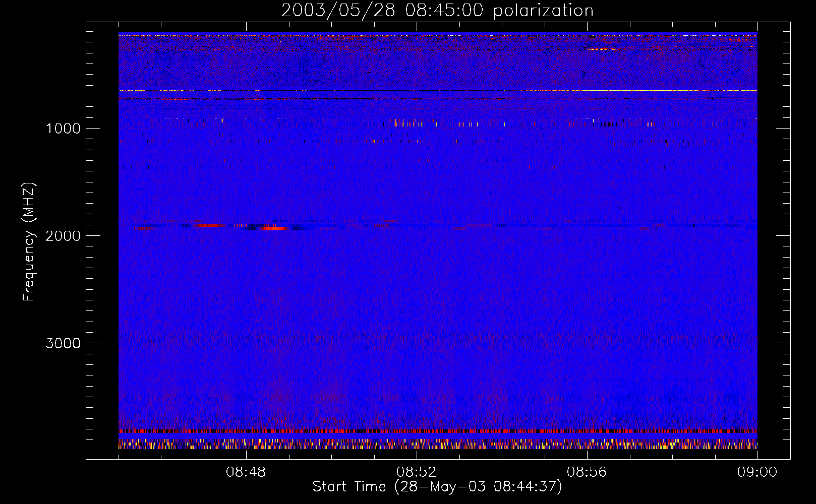Click the 1000 frequency tick label
816x504 pixels.
63,129
